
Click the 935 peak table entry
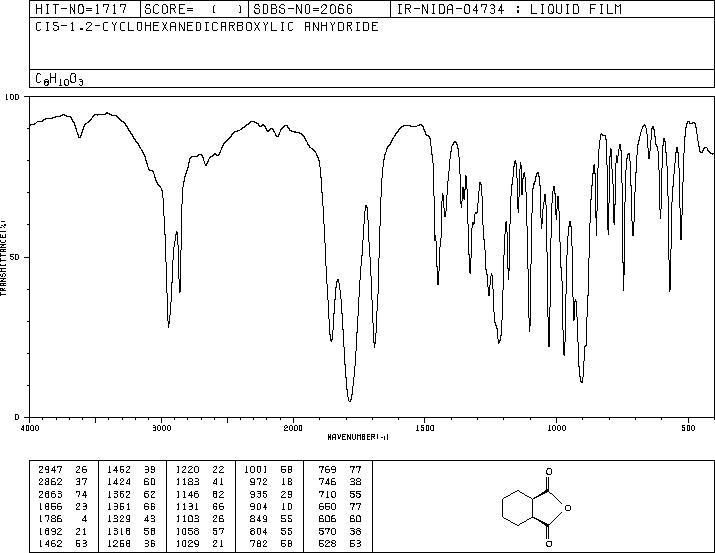[272, 494]
